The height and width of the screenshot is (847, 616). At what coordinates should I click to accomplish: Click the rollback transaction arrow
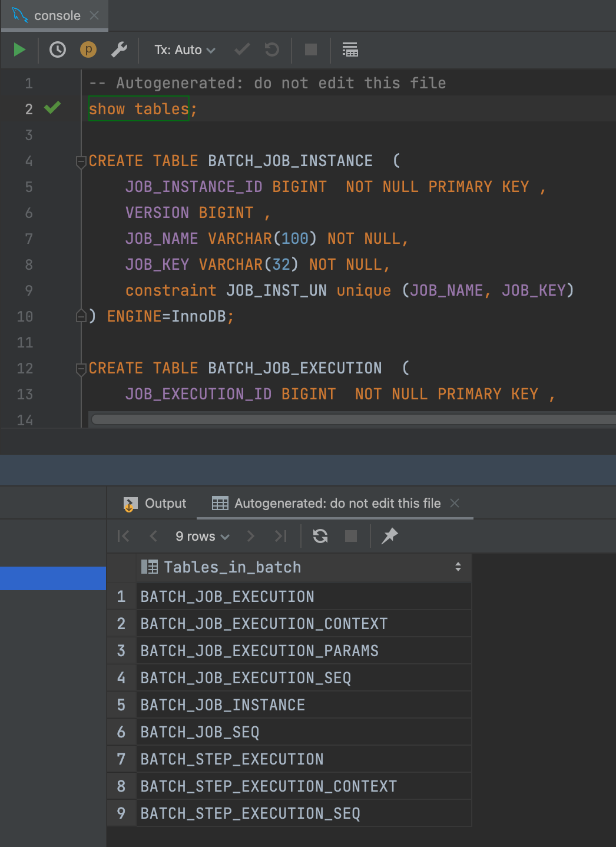(x=270, y=49)
